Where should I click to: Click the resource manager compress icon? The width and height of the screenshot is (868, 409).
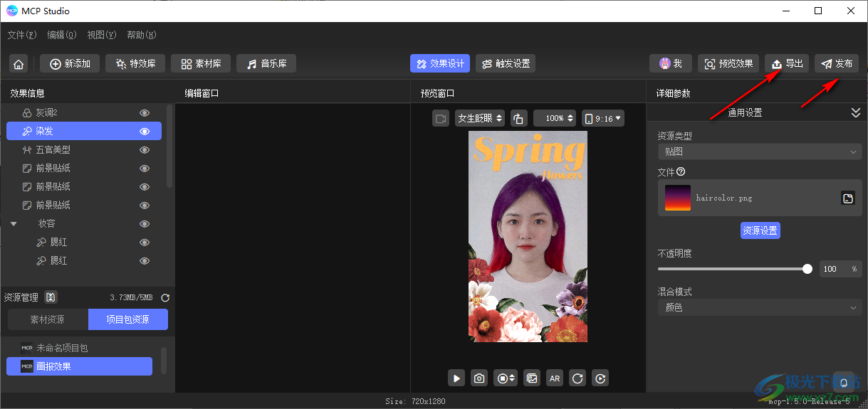tap(51, 297)
